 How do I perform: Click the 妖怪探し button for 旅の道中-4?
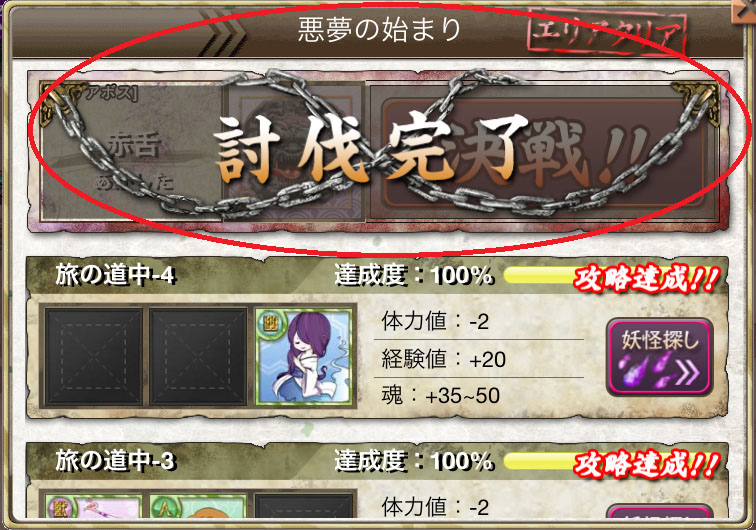click(x=659, y=357)
